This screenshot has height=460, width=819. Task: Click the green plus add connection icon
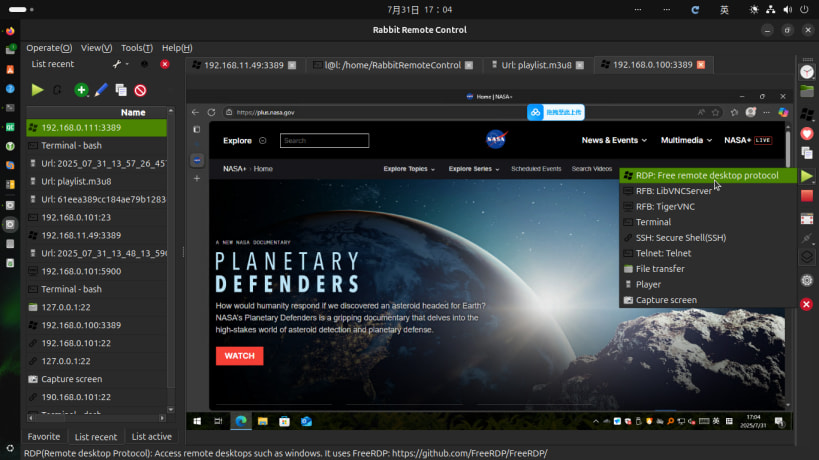pos(81,90)
